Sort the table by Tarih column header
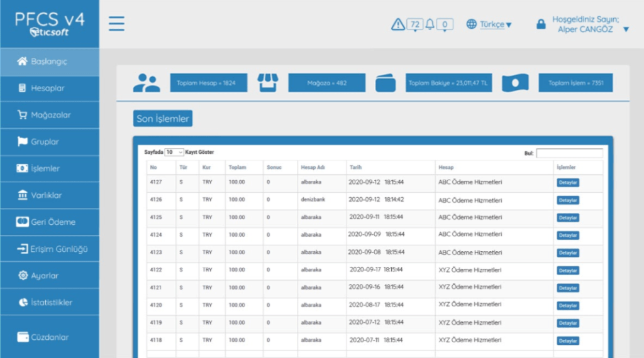 [355, 168]
